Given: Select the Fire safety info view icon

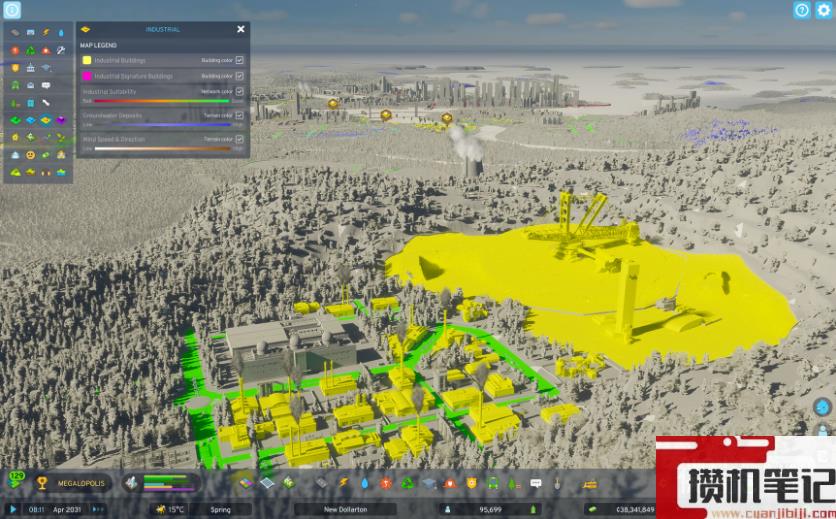Looking at the screenshot, I should pyautogui.click(x=46, y=50).
